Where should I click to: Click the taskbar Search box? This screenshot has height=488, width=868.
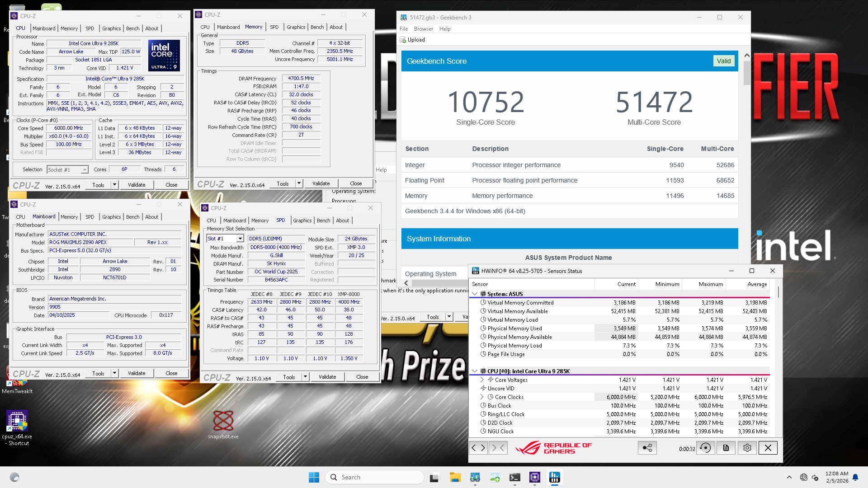point(375,477)
